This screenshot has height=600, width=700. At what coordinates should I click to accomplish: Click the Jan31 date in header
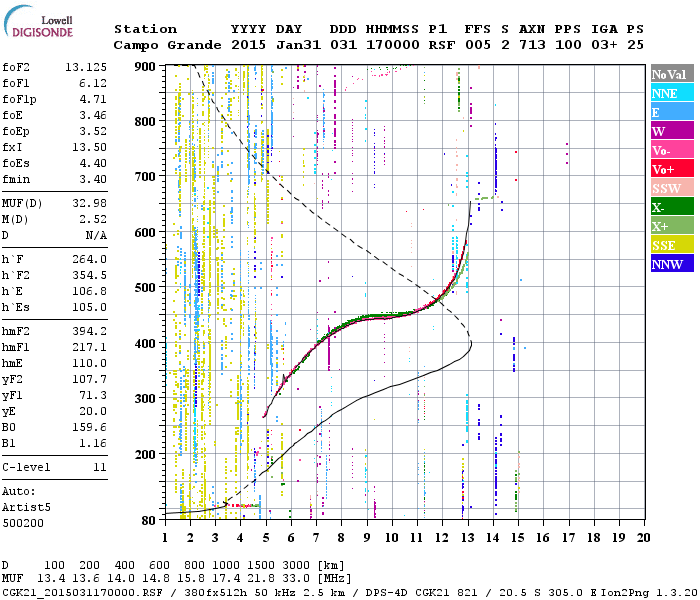298,45
